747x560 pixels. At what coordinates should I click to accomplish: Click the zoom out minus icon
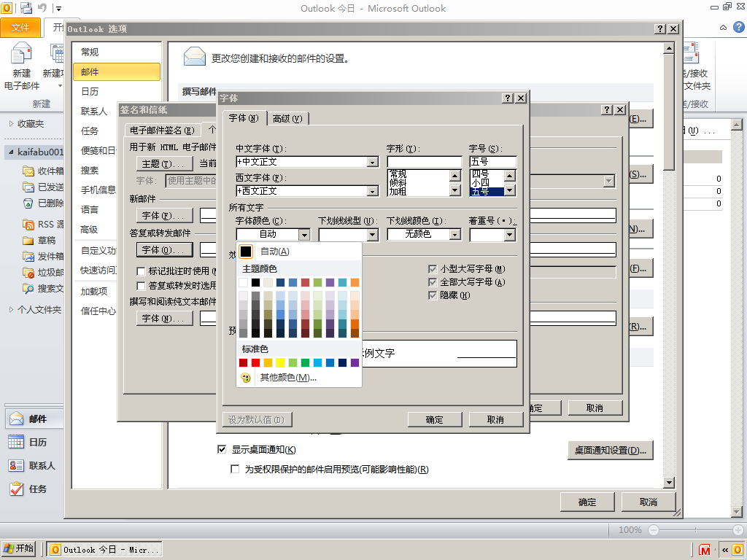pyautogui.click(x=654, y=530)
